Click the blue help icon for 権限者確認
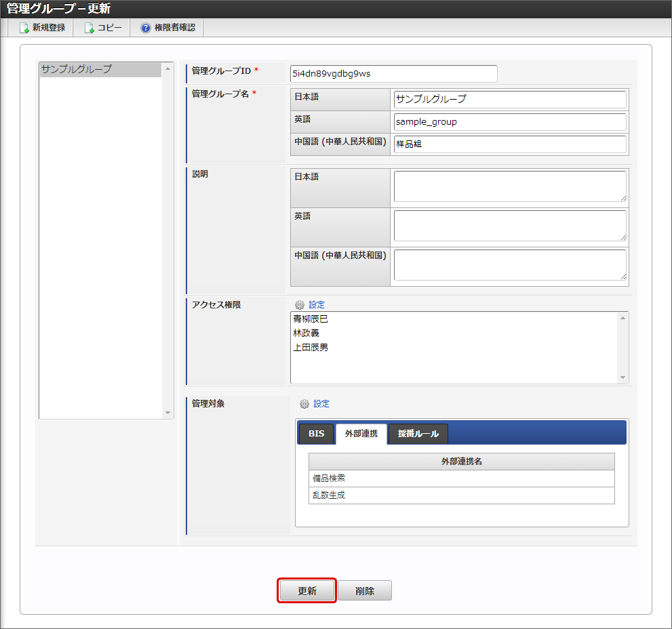The height and width of the screenshot is (629, 672). click(145, 28)
